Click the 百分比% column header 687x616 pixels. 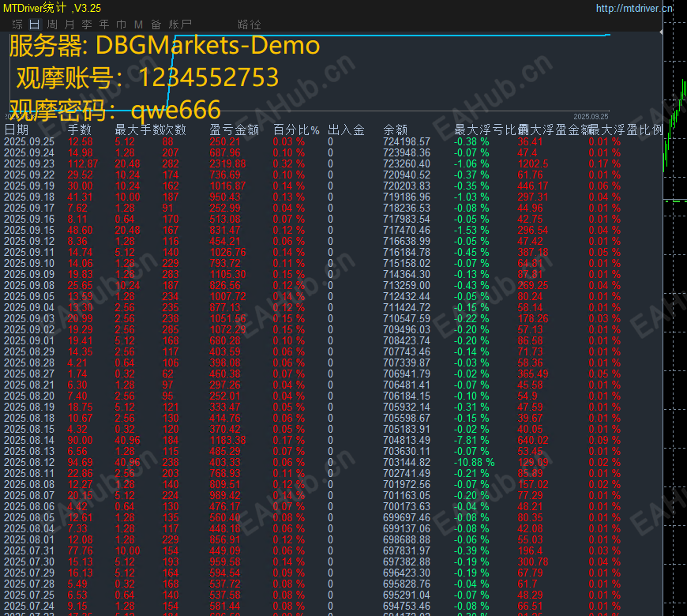click(x=297, y=130)
